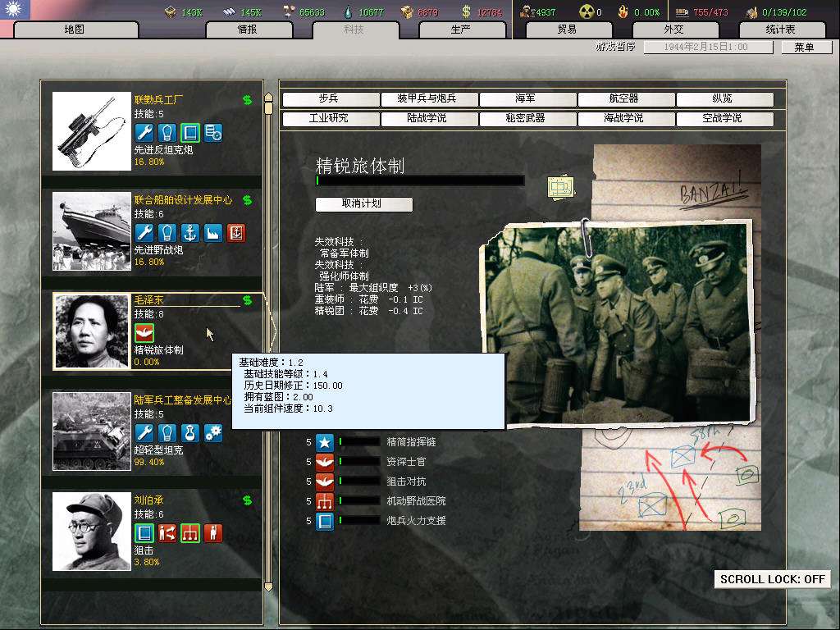
Task: Click wrench skill icon of 陆军兵工整备发展中心
Action: (144, 433)
